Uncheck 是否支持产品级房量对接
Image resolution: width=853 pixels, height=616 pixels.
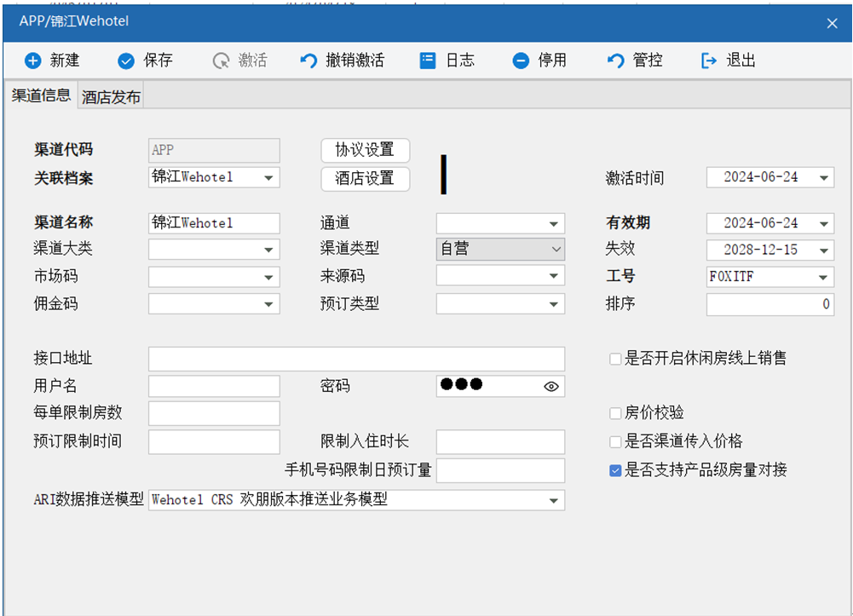tap(615, 470)
